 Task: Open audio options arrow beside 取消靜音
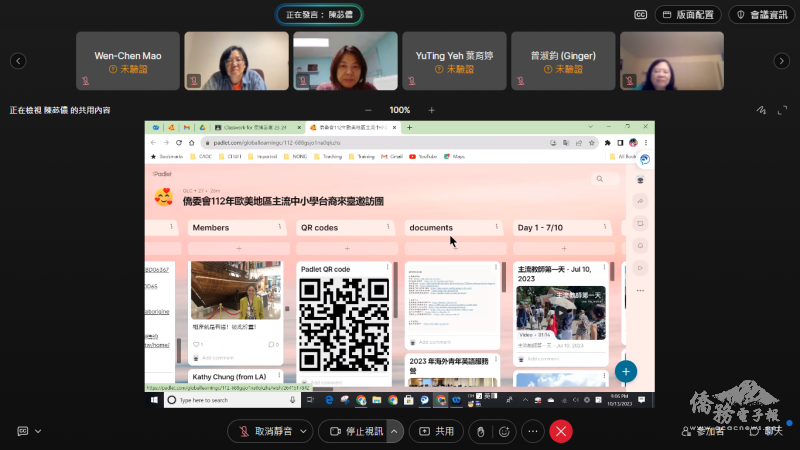coord(304,431)
